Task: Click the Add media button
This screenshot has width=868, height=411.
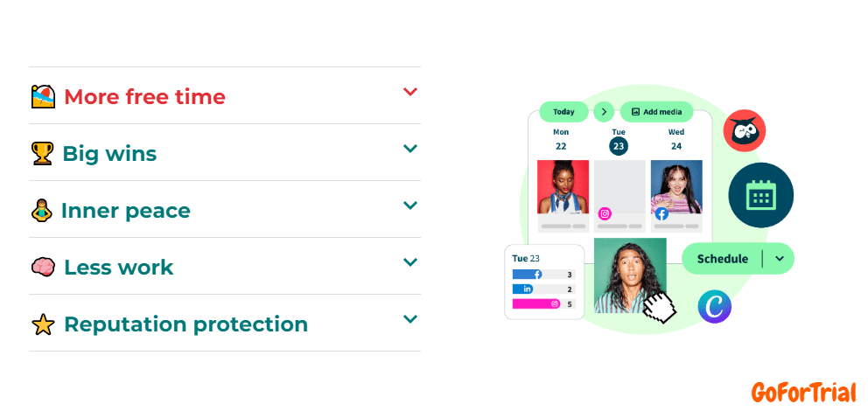Action: [x=656, y=112]
